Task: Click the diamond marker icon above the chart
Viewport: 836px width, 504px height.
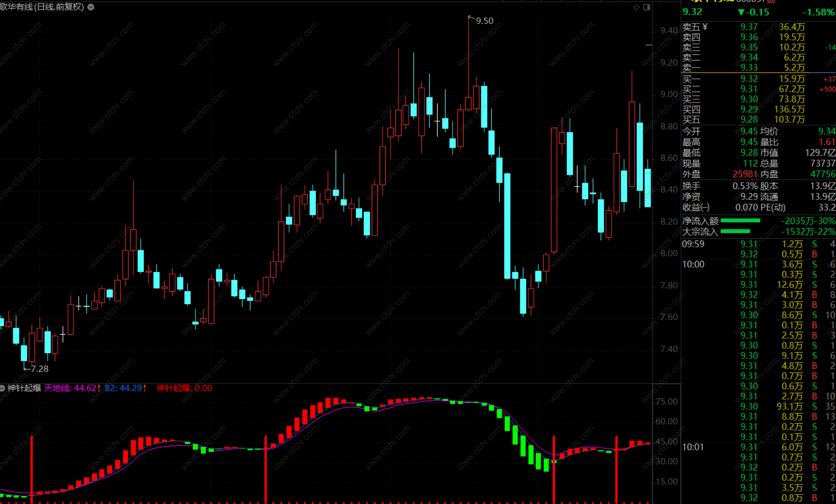Action: click(x=636, y=7)
